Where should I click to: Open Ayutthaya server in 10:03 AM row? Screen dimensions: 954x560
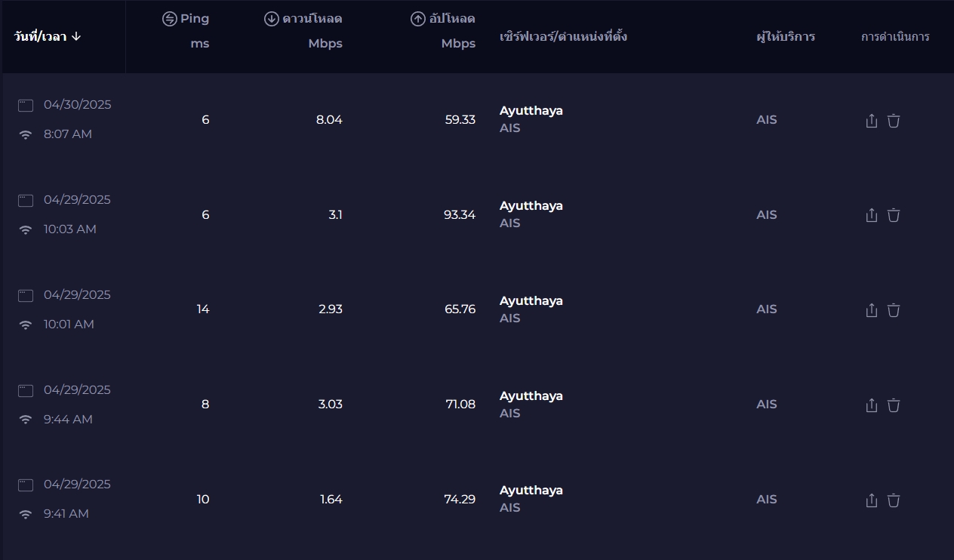tap(531, 206)
